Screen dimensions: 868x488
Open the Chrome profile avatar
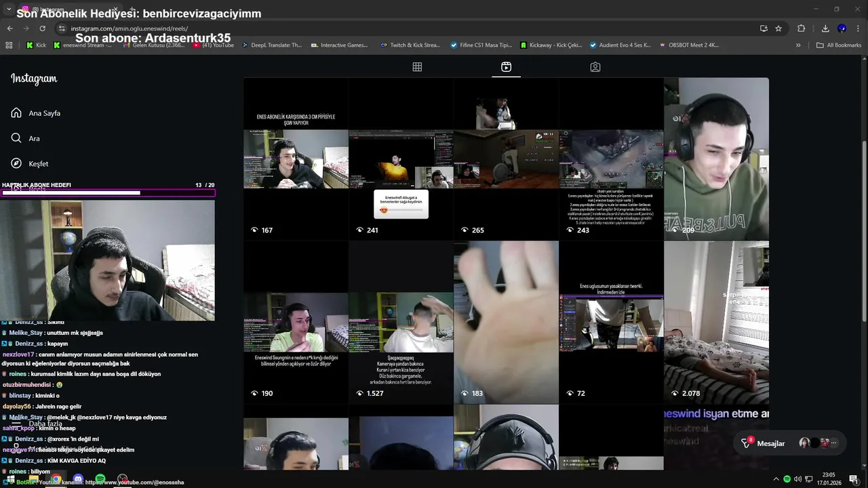point(842,28)
